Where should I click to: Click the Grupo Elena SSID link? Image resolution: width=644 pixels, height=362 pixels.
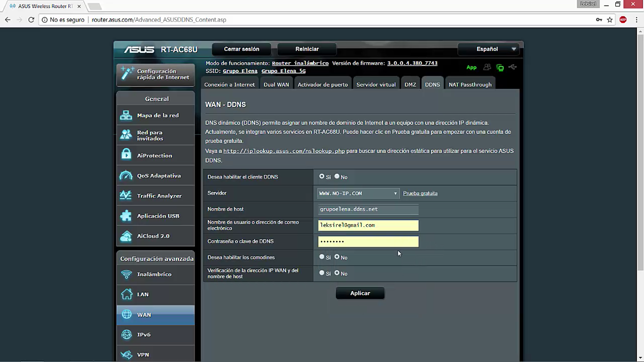pos(240,71)
